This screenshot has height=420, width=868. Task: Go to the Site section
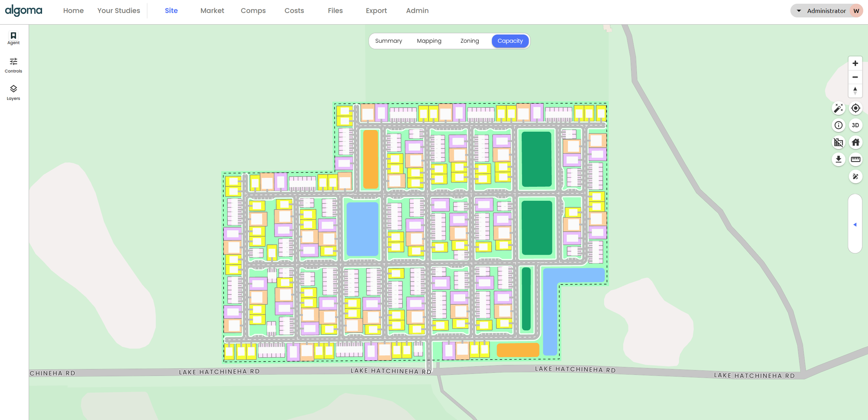click(171, 11)
